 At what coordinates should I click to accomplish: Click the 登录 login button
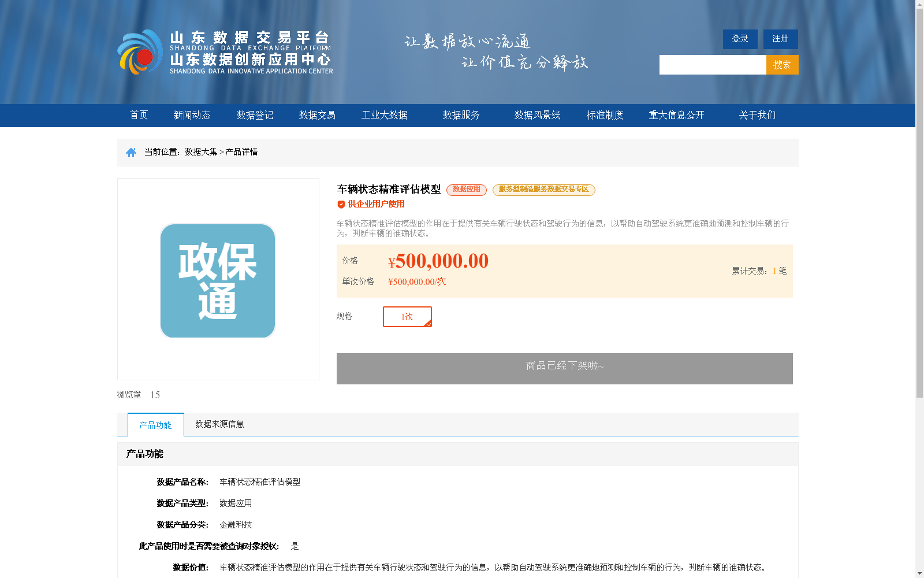coord(740,39)
